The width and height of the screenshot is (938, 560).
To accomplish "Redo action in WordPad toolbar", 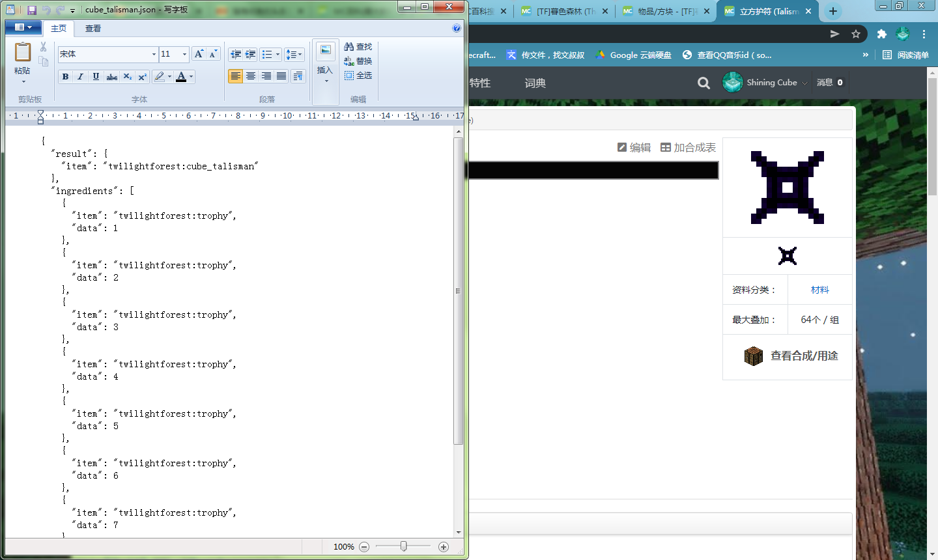I will click(x=60, y=10).
